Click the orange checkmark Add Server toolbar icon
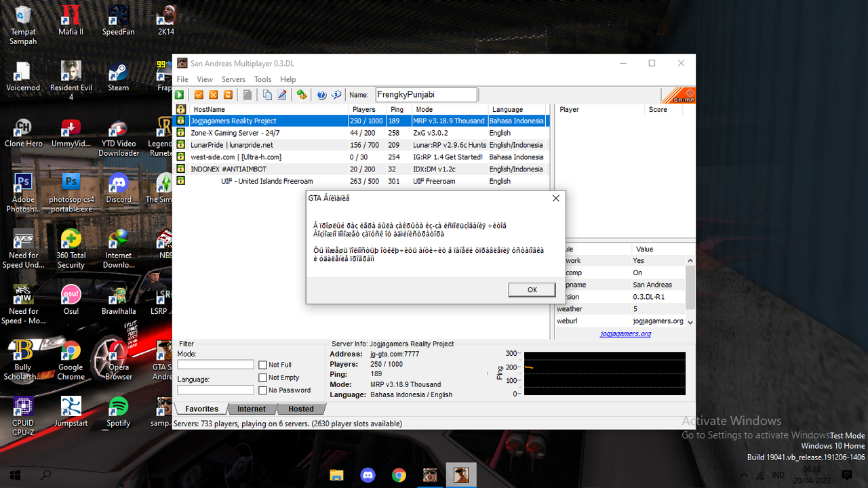Image resolution: width=868 pixels, height=488 pixels. click(199, 95)
